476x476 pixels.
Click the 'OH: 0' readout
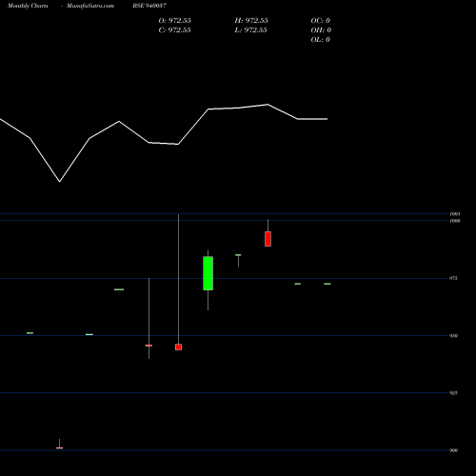point(321,30)
